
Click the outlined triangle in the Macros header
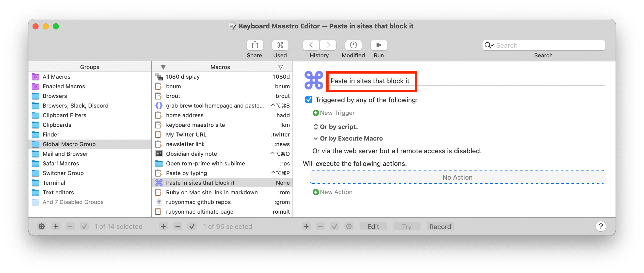click(x=280, y=67)
